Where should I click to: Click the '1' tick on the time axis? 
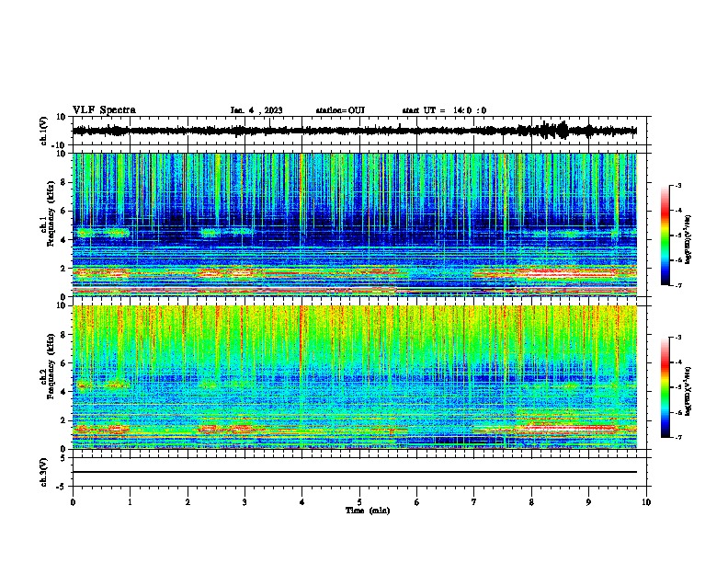[x=130, y=502]
